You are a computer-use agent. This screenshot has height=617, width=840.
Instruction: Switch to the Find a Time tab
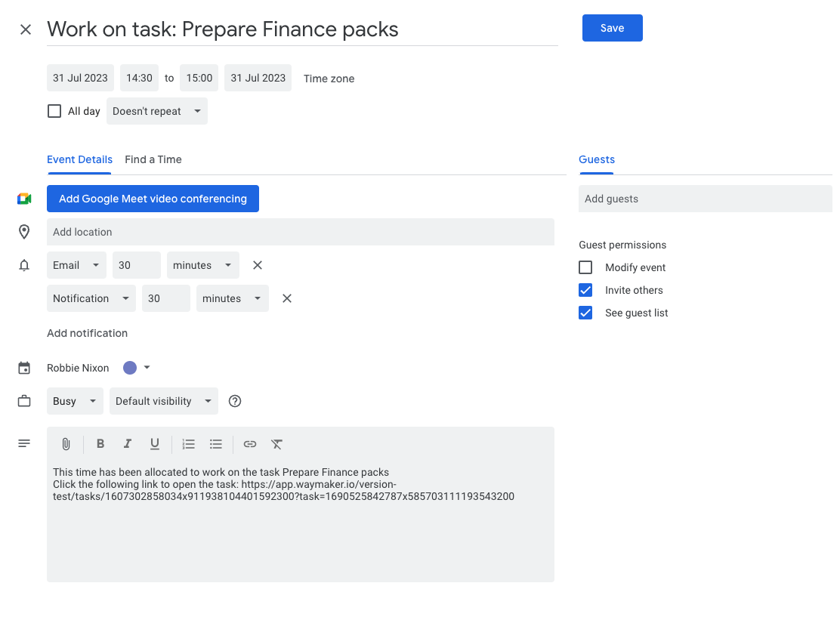(153, 159)
